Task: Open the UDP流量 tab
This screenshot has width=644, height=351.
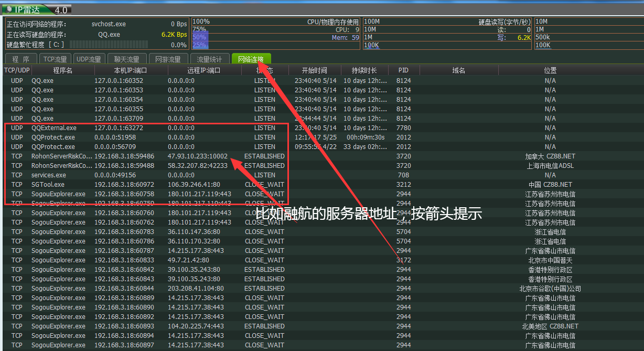Action: (88, 59)
